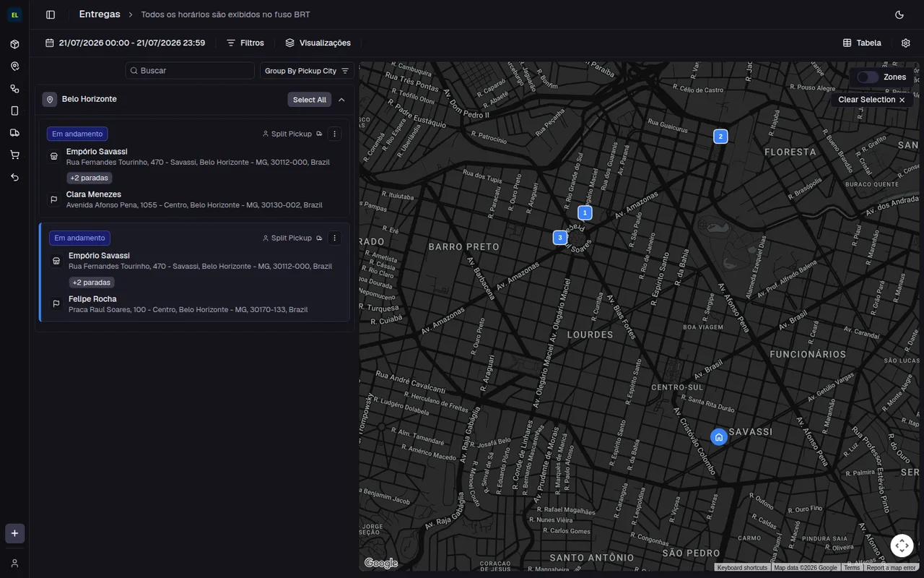Open settings gear next to Tabela

pyautogui.click(x=906, y=43)
